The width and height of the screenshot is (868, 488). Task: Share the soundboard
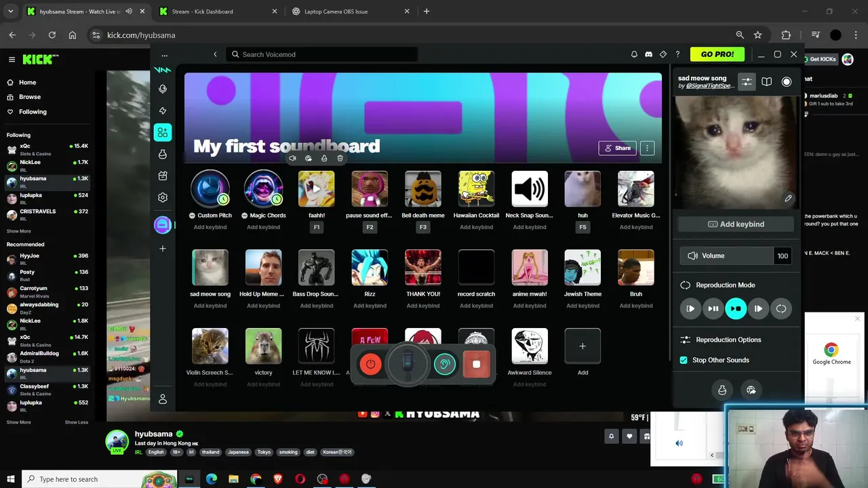coord(617,148)
